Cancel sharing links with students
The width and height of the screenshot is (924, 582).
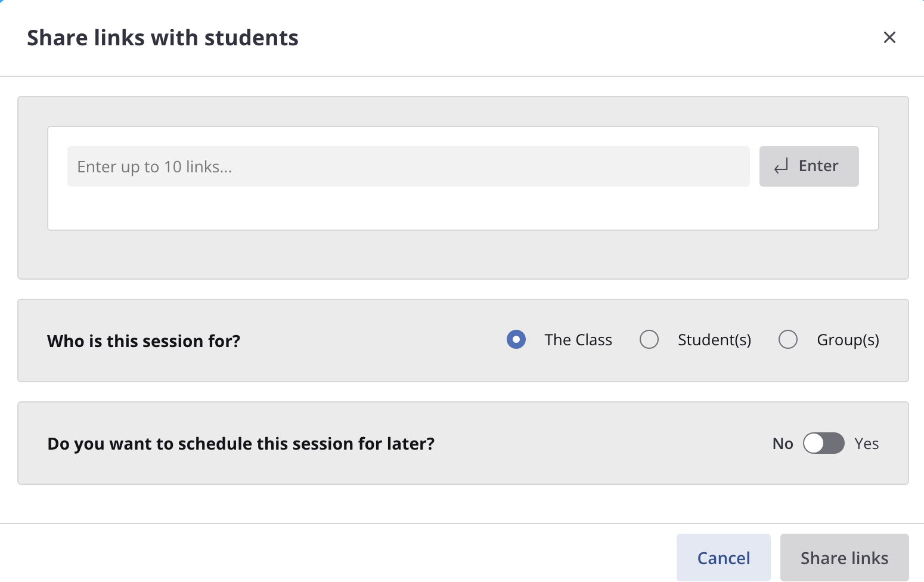click(723, 557)
